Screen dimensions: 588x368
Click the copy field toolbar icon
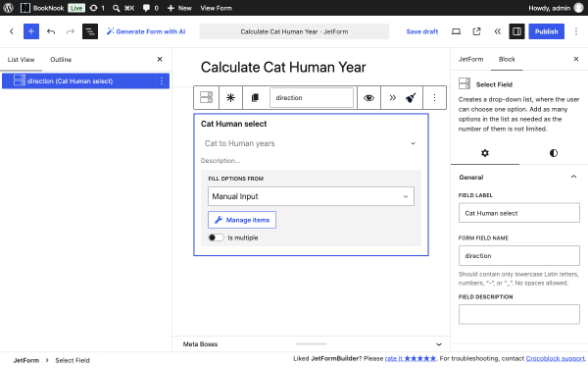255,97
